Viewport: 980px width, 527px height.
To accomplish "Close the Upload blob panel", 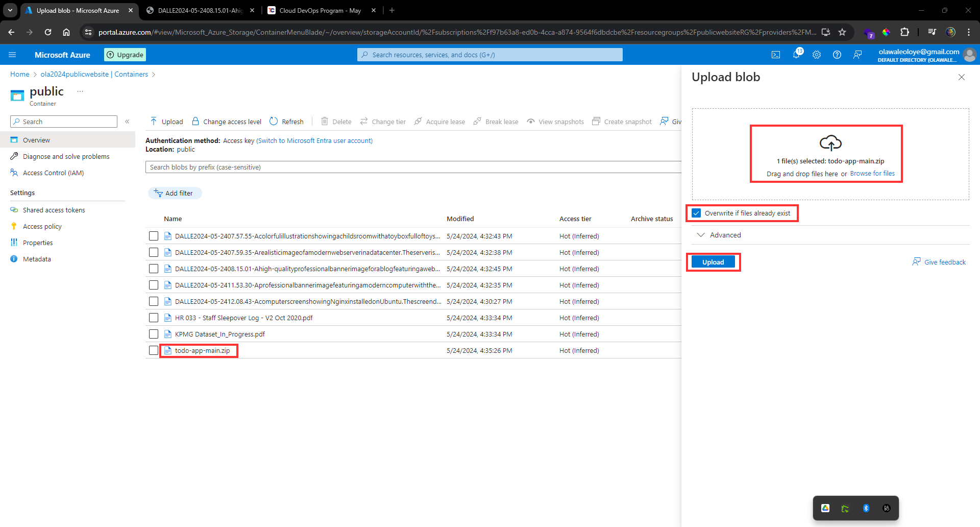I will (962, 77).
